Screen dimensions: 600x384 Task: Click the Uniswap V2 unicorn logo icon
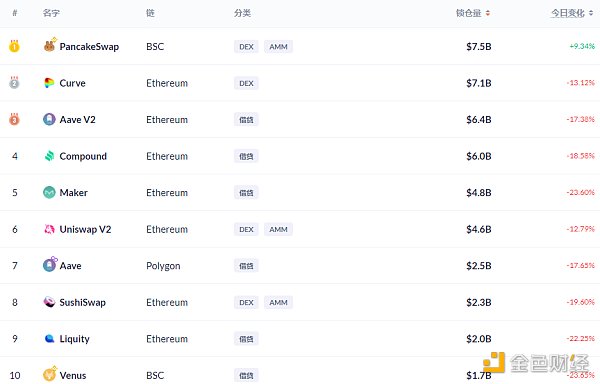click(49, 229)
